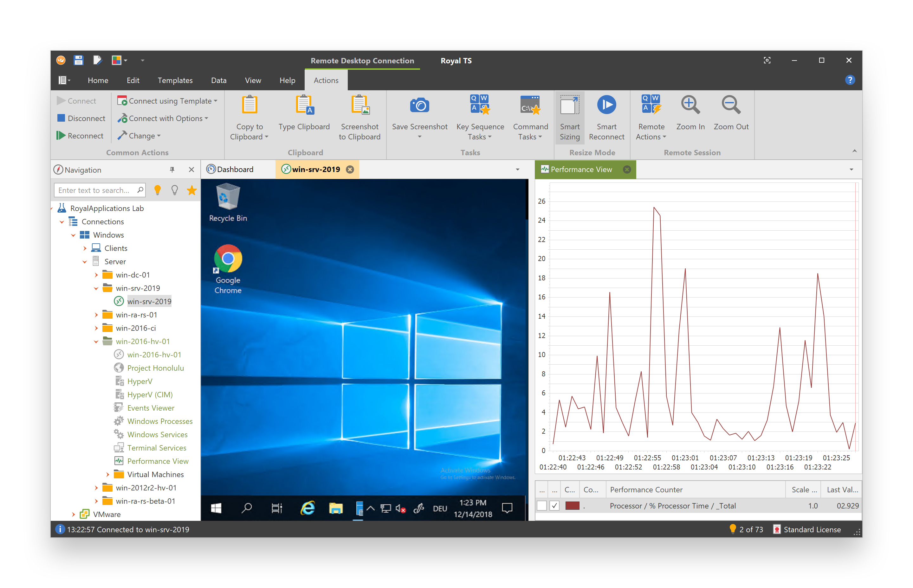Open the Templates ribbon tab
The height and width of the screenshot is (588, 913).
tap(175, 80)
